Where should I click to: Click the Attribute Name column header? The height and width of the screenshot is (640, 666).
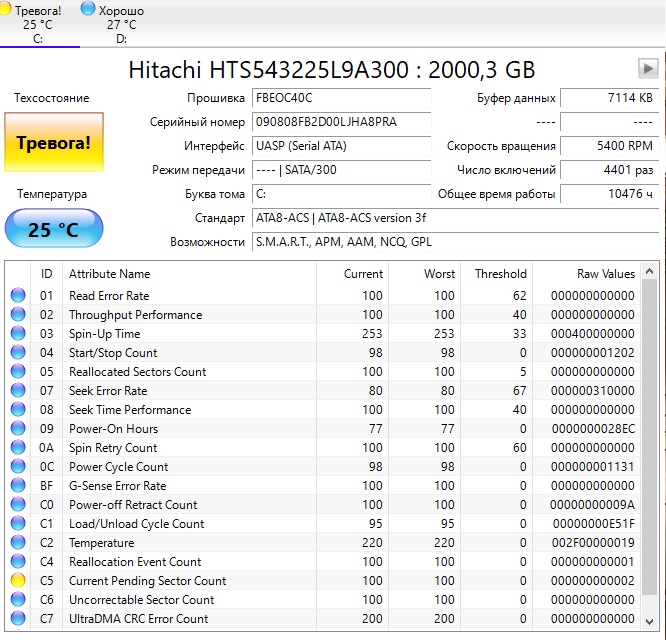(x=189, y=274)
